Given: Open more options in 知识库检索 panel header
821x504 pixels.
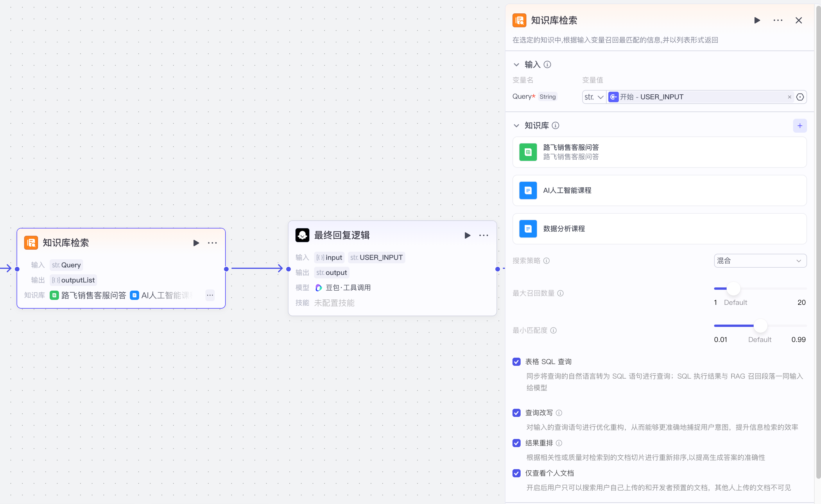Looking at the screenshot, I should coord(777,20).
